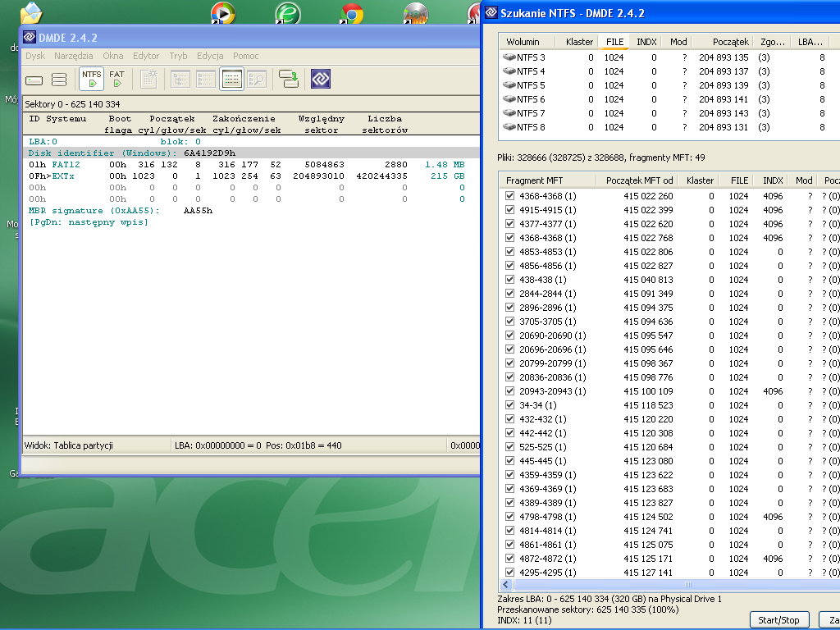Sort by Fragment MFT column header
The height and width of the screenshot is (630, 840).
pos(547,180)
